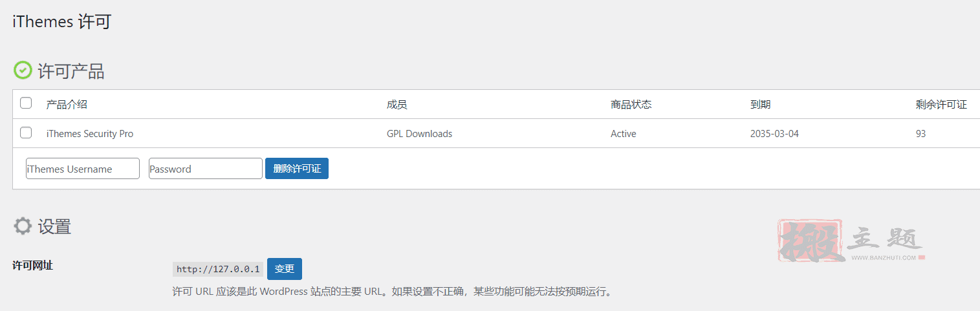The height and width of the screenshot is (311, 980).
Task: Click the 变更 button next to the URL
Action: [x=285, y=269]
